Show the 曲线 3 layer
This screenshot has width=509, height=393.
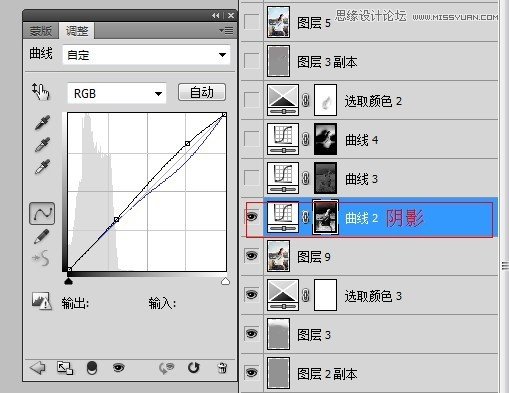pyautogui.click(x=252, y=178)
